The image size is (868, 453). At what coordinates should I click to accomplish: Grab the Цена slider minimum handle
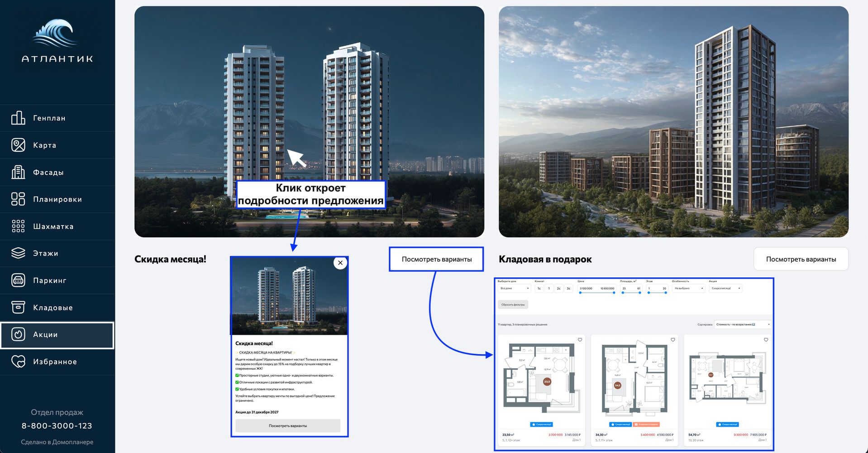pyautogui.click(x=580, y=293)
